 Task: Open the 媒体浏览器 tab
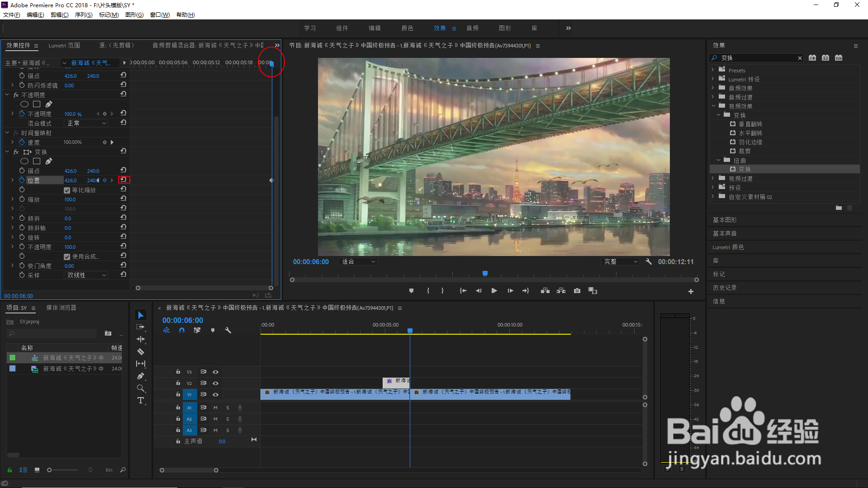[x=61, y=308]
